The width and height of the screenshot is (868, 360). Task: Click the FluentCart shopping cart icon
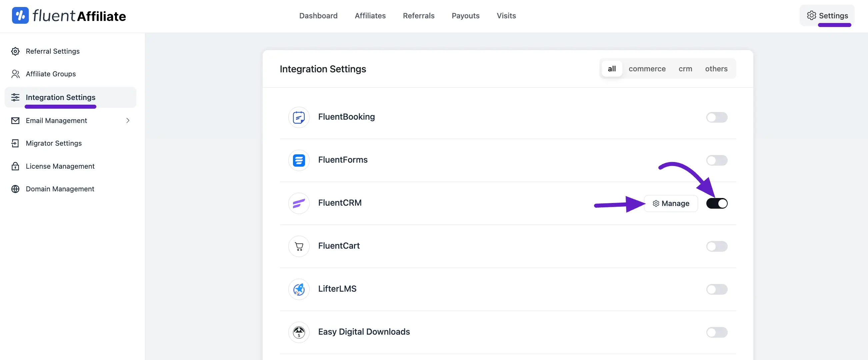pyautogui.click(x=299, y=246)
